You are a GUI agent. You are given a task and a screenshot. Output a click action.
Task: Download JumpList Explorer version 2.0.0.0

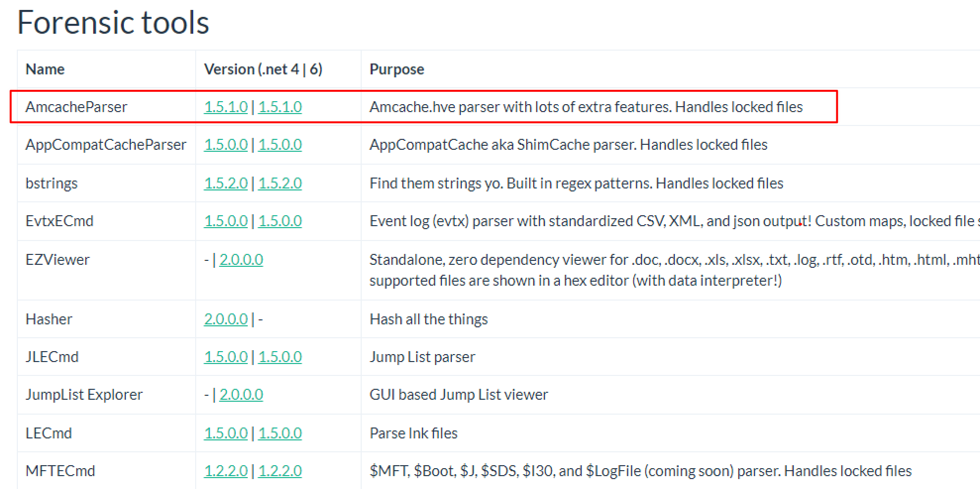[x=241, y=394]
